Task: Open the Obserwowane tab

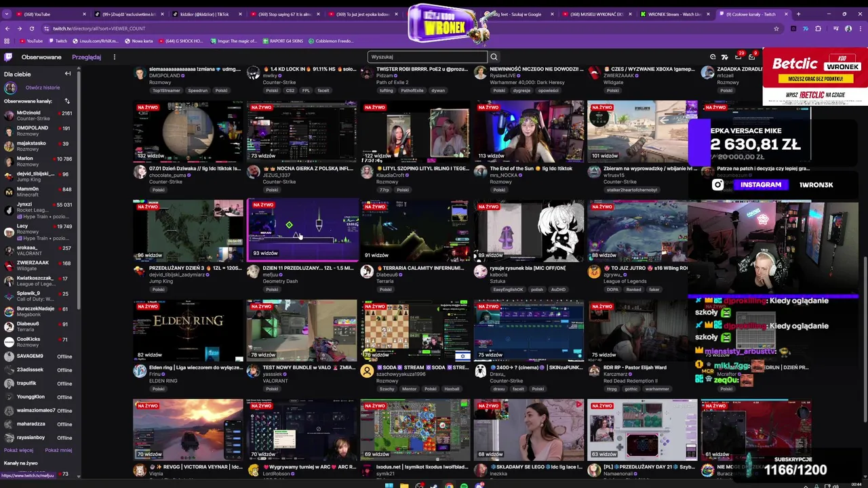Action: click(x=41, y=57)
